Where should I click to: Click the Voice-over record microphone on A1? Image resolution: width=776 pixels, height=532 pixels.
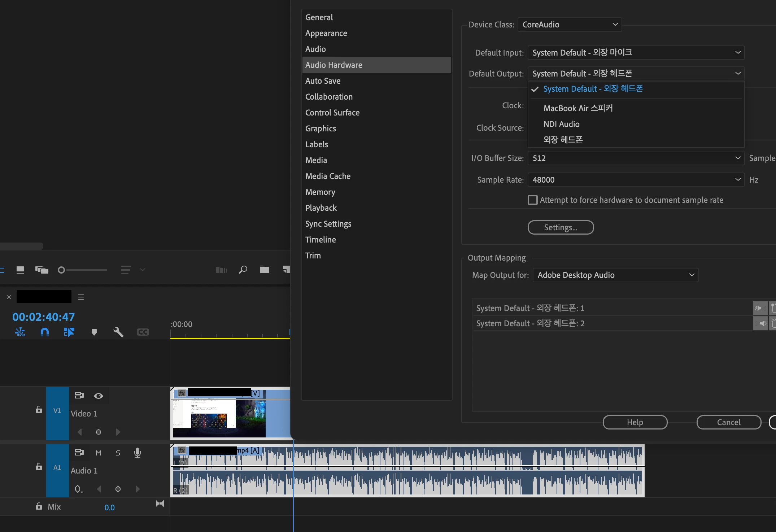point(137,453)
